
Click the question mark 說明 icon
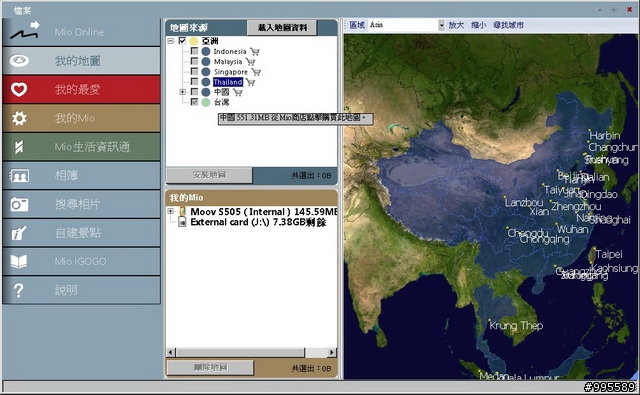(18, 290)
